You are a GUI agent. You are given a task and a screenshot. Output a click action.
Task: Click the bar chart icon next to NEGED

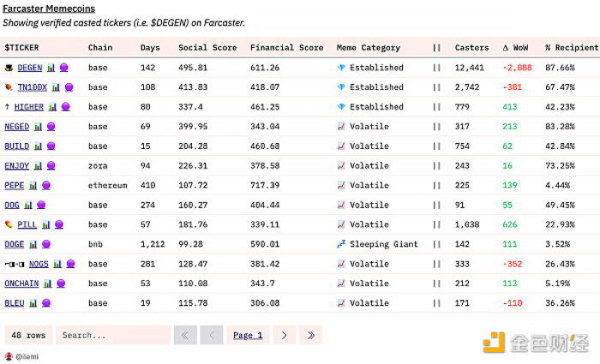[x=38, y=127]
